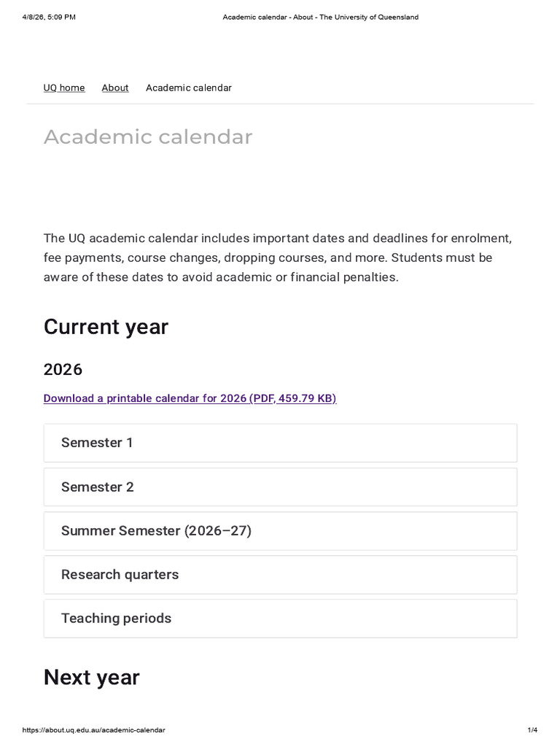Expand the Semester 1 section
Viewport: 560px width, 747px height.
(x=98, y=443)
